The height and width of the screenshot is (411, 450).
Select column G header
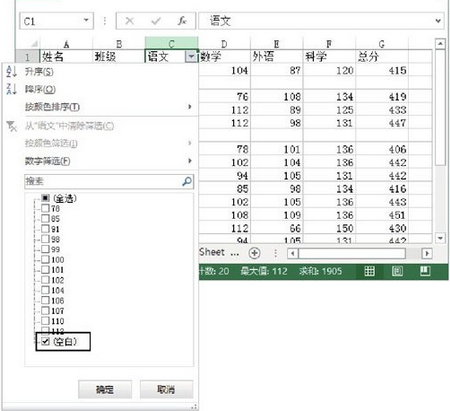tap(382, 43)
